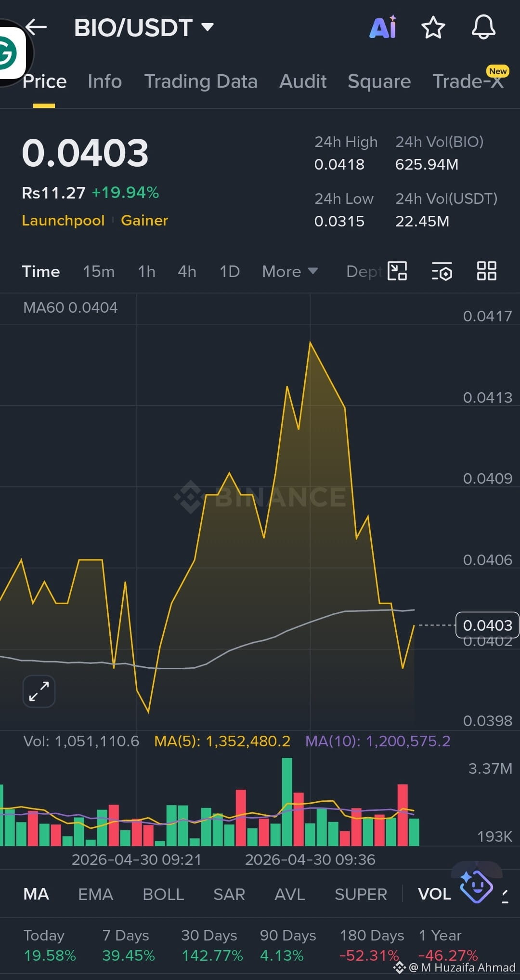Viewport: 520px width, 980px height.
Task: Tap the 0.0403 current price label on chart
Action: (487, 625)
